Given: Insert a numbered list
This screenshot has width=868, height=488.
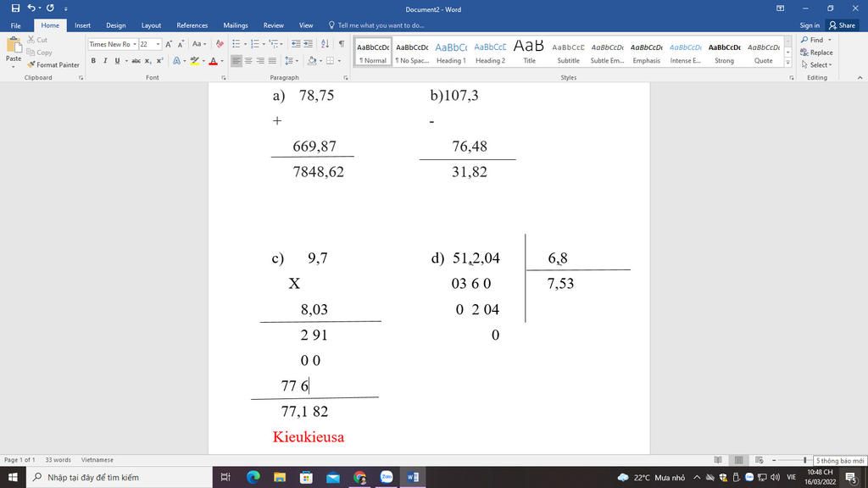Looking at the screenshot, I should coord(254,44).
